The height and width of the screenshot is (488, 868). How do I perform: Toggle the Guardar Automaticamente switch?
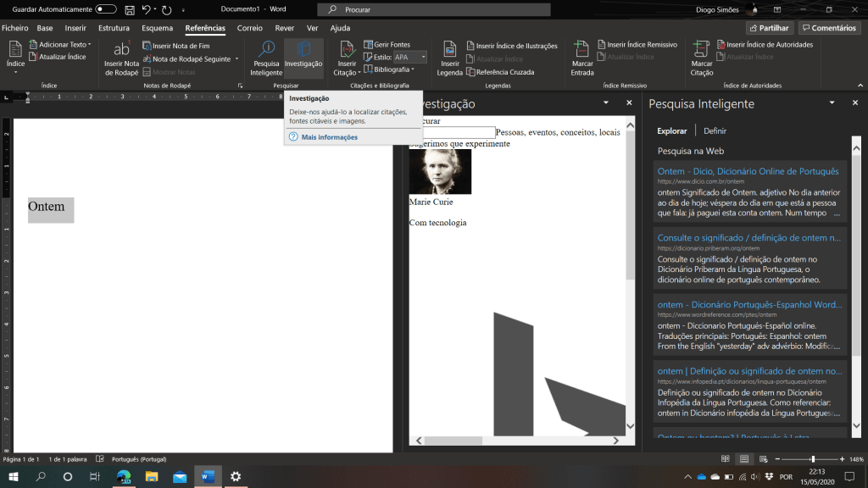[x=106, y=9]
